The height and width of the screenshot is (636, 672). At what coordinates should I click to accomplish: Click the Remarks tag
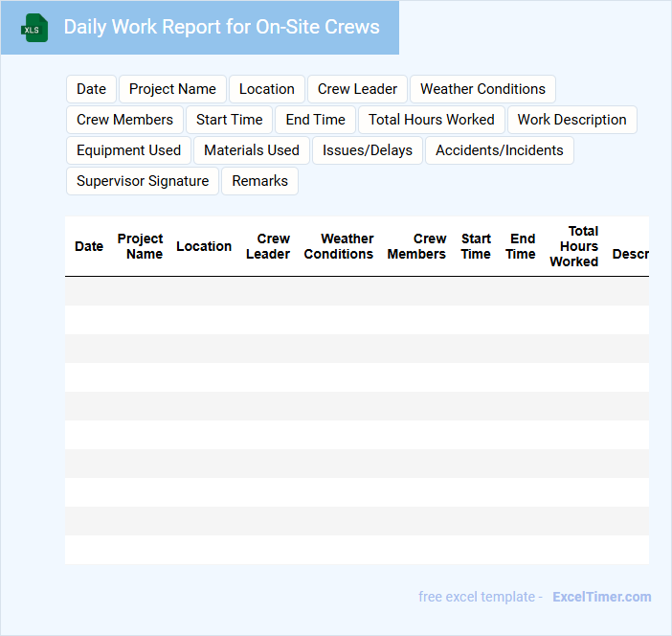tap(259, 181)
